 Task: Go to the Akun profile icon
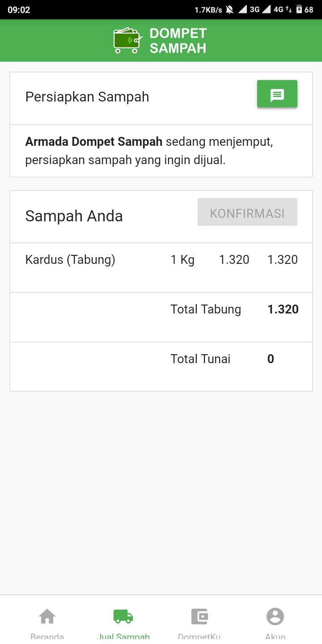[275, 616]
